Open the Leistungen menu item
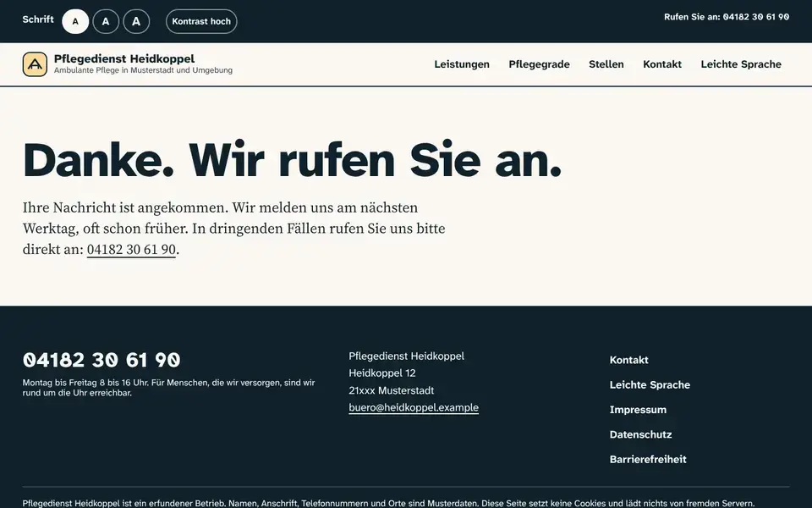 click(x=462, y=64)
